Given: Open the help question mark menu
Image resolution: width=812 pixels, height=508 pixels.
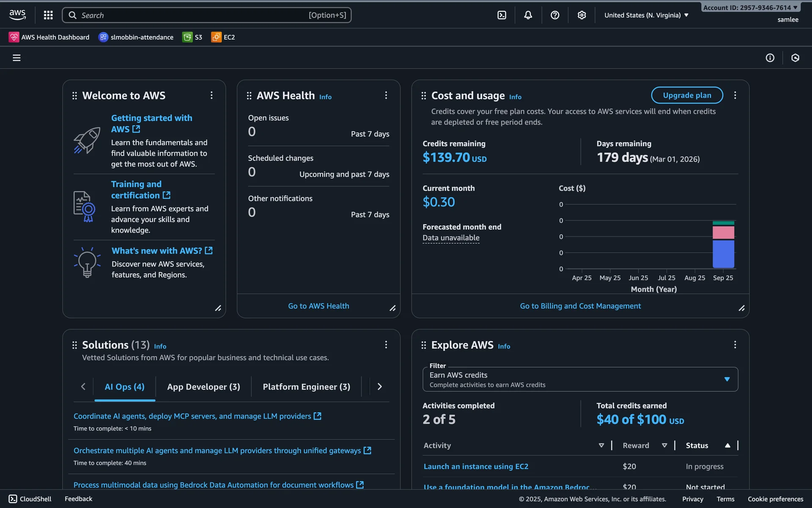Looking at the screenshot, I should pos(555,15).
